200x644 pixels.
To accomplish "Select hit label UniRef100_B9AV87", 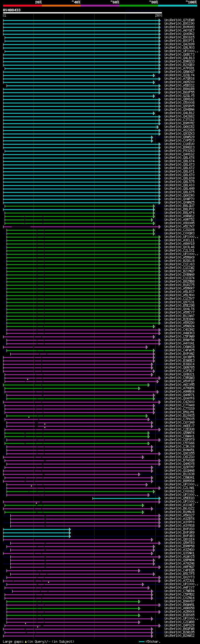I will tap(179, 601).
